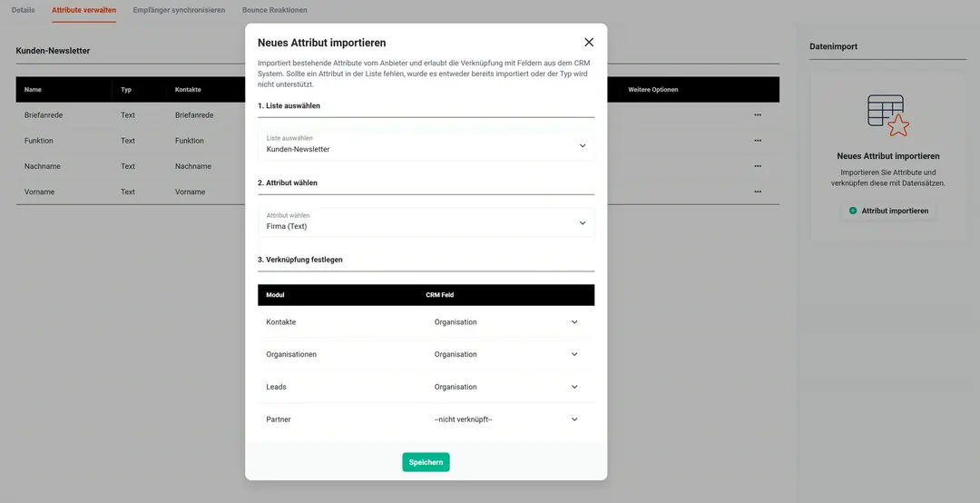Open the Attribut wählen dropdown
The height and width of the screenshot is (503, 980).
click(x=426, y=222)
